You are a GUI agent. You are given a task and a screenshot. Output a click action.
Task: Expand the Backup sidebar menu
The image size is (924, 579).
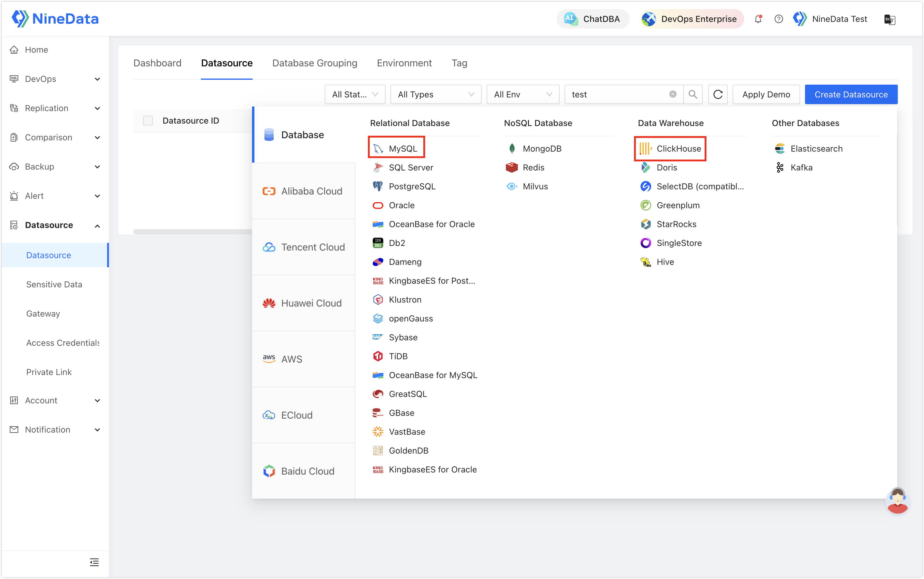click(x=55, y=167)
